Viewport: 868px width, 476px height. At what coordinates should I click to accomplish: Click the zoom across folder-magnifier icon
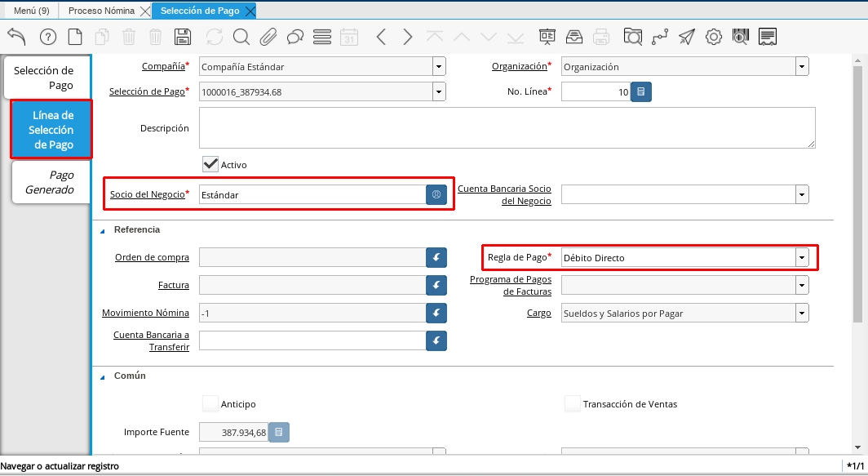coord(633,37)
